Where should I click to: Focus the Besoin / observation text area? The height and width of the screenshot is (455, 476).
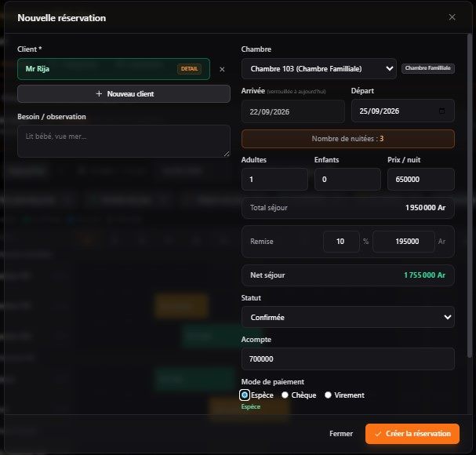click(x=124, y=141)
